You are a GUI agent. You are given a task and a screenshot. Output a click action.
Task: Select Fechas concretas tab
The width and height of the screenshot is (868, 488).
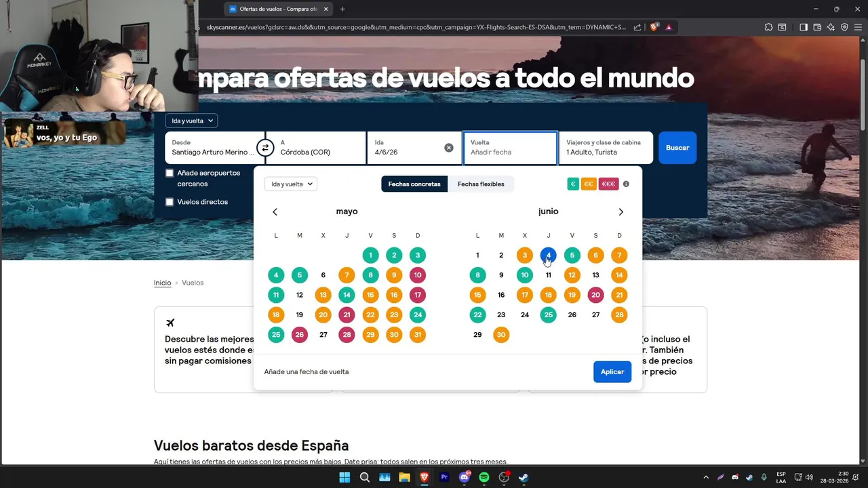click(x=414, y=184)
